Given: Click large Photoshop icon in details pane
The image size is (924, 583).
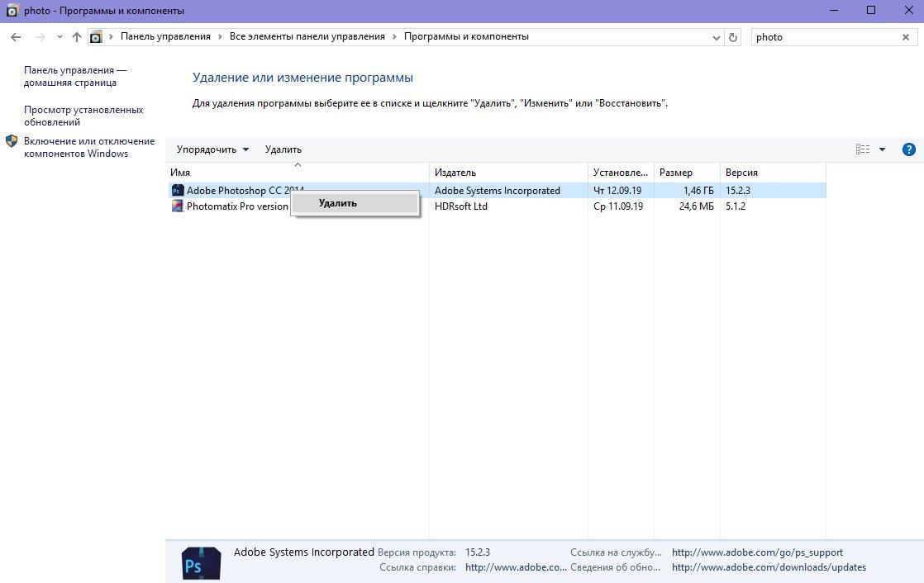Looking at the screenshot, I should coord(201,563).
